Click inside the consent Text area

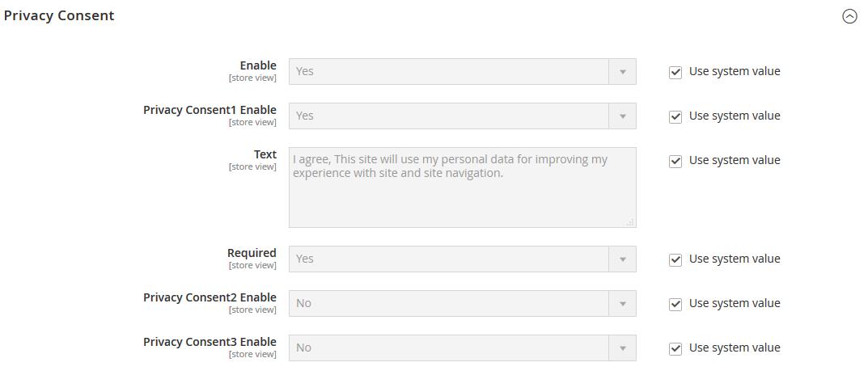[462, 194]
